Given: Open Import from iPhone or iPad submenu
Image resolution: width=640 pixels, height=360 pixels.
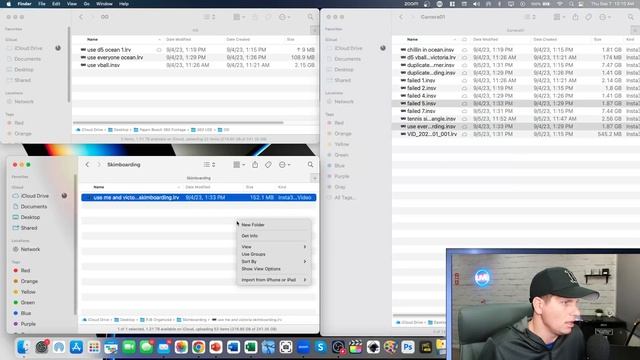Looking at the screenshot, I should tap(273, 280).
